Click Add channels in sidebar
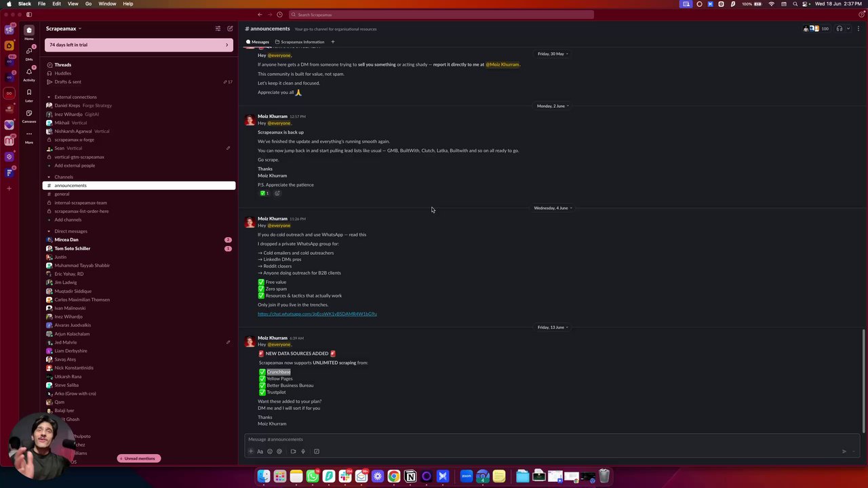This screenshot has height=488, width=868. (x=68, y=220)
